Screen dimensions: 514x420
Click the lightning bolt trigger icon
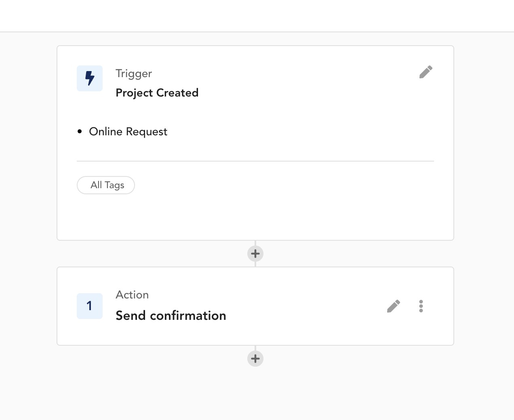coord(90,78)
